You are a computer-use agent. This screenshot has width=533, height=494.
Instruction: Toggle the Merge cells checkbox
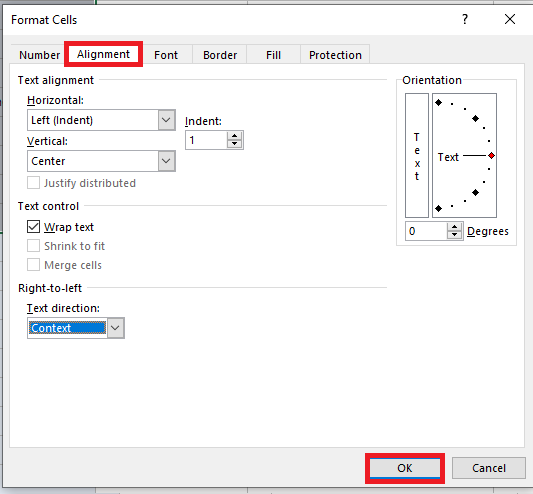pos(33,265)
